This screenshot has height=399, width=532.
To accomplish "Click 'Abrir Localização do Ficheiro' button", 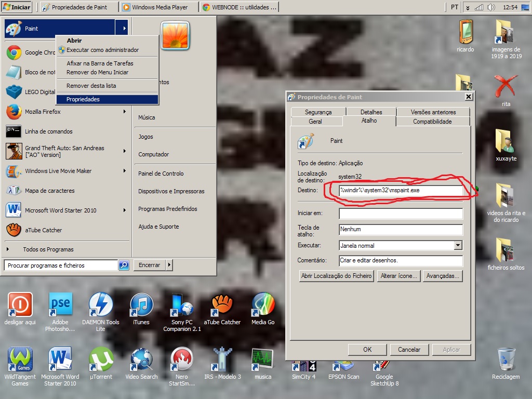I will click(337, 276).
